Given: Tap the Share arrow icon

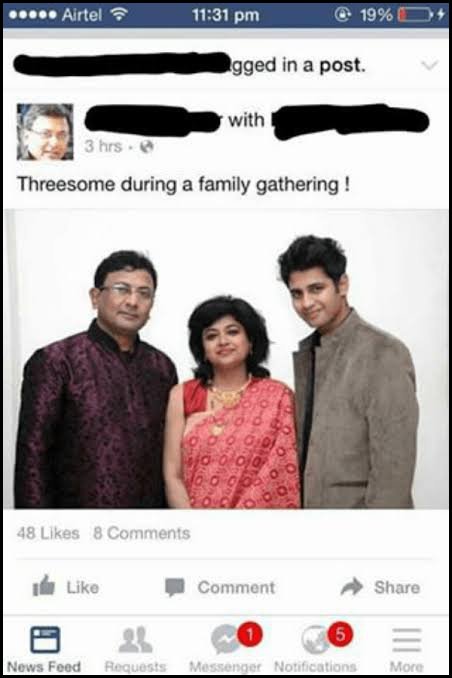Looking at the screenshot, I should tap(352, 586).
